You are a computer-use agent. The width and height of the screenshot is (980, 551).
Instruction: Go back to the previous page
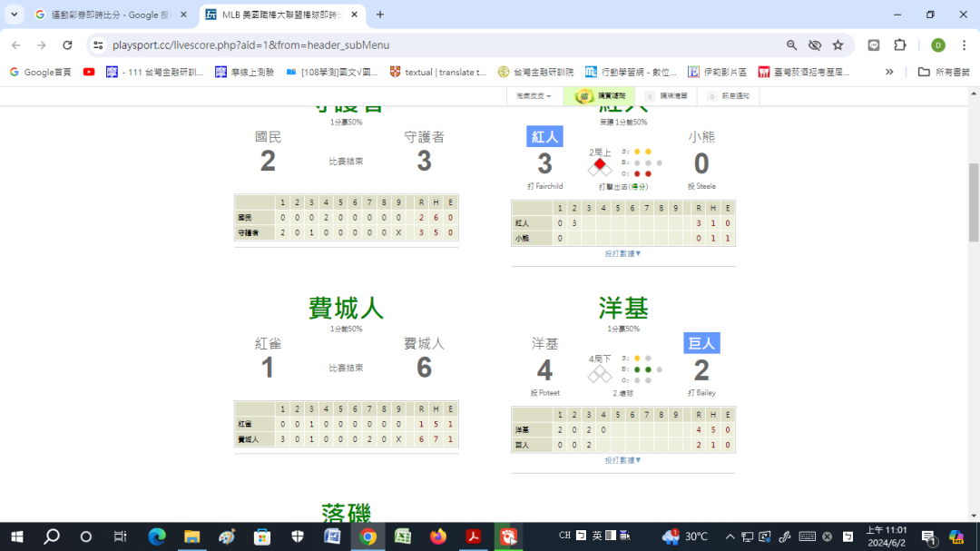pos(16,45)
